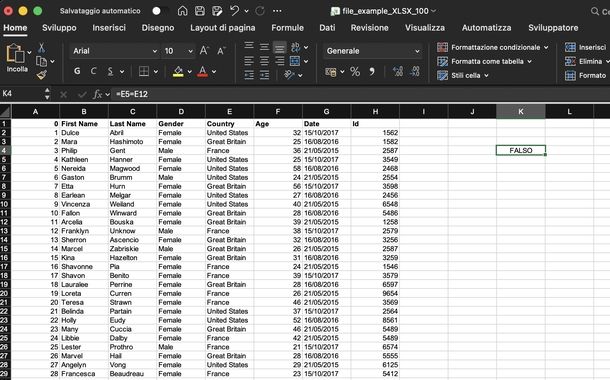610x380 pixels.
Task: Click the align top icon
Action: tap(249, 47)
